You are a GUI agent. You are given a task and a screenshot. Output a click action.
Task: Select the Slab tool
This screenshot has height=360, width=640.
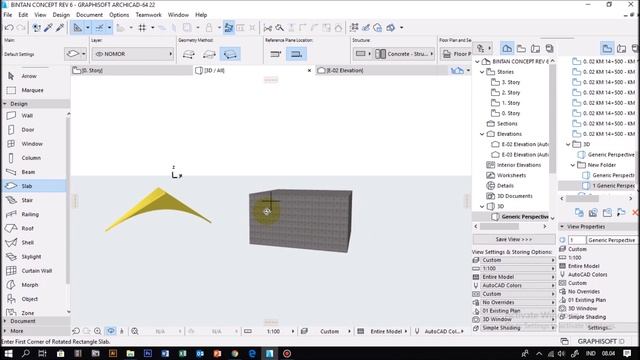pos(27,186)
